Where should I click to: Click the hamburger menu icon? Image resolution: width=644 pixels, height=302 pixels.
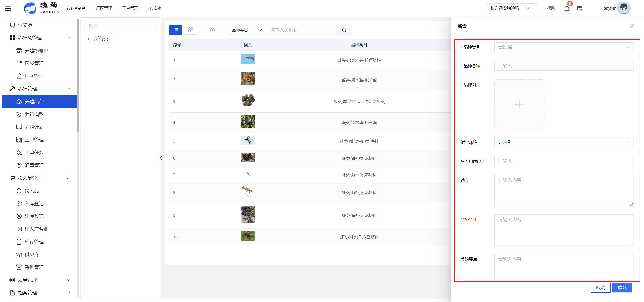coord(8,8)
